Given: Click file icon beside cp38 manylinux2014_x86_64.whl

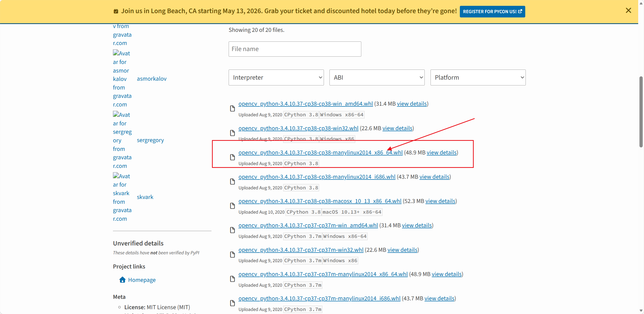Looking at the screenshot, I should coord(232,157).
